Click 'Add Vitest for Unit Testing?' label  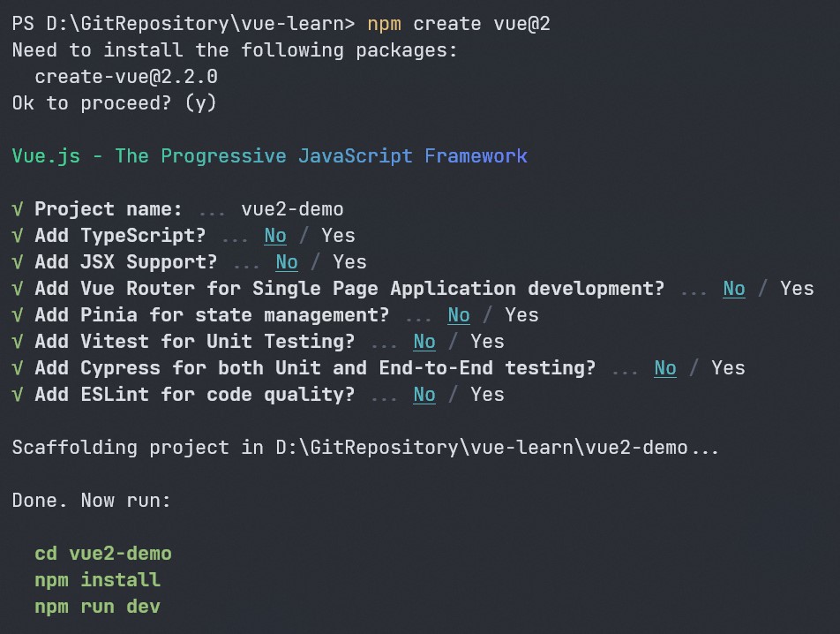point(195,342)
